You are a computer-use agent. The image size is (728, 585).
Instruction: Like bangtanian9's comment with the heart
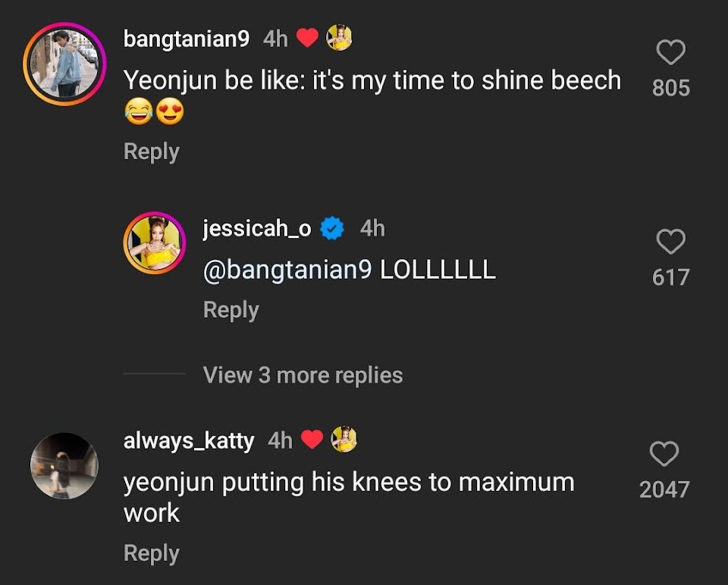coord(670,53)
